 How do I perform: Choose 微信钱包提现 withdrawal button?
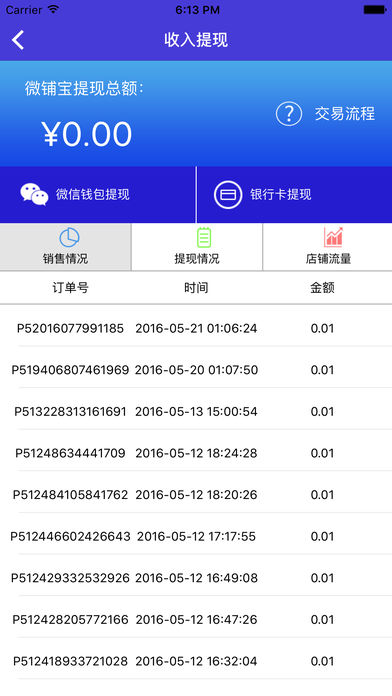click(x=98, y=194)
